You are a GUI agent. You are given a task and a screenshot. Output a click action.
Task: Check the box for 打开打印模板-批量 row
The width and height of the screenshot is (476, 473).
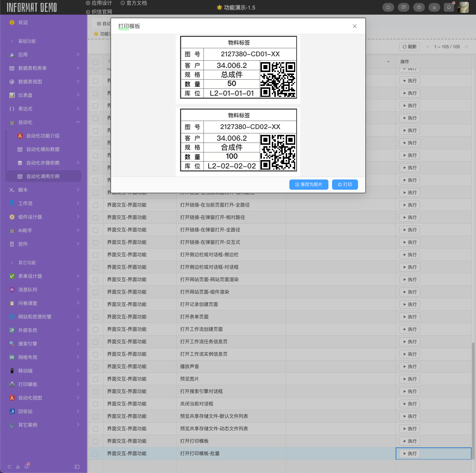(x=95, y=454)
